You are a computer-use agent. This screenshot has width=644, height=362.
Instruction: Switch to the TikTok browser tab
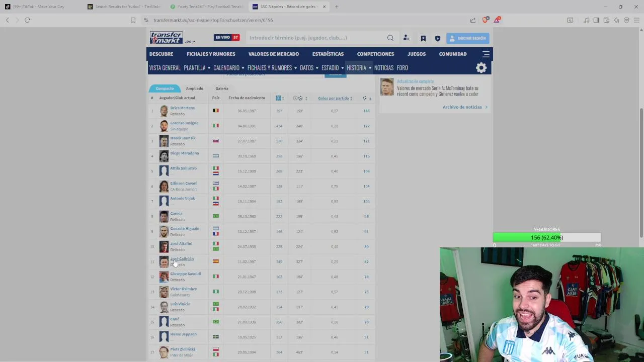point(41,7)
